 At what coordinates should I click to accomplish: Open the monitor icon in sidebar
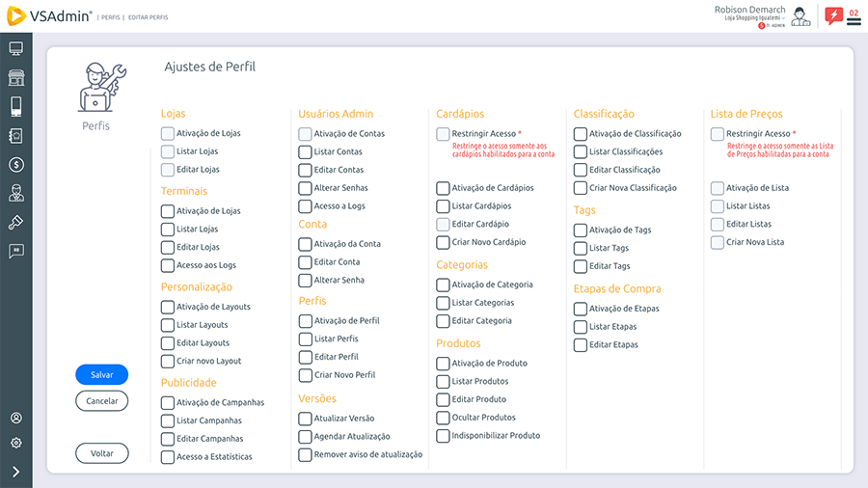click(x=15, y=49)
